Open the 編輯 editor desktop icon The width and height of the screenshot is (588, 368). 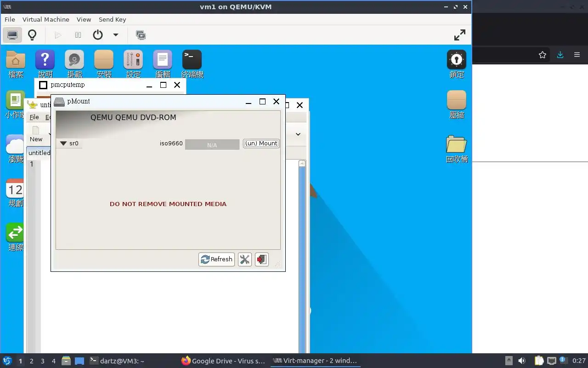click(x=163, y=64)
